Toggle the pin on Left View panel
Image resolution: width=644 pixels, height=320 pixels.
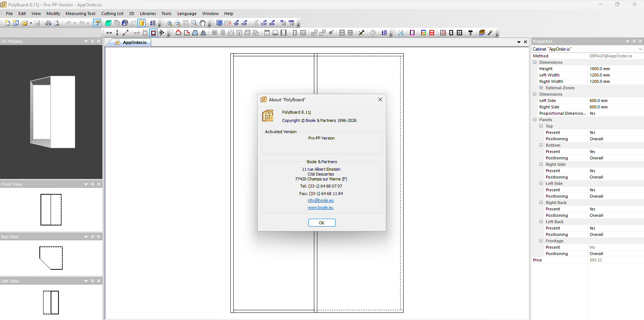coord(92,281)
